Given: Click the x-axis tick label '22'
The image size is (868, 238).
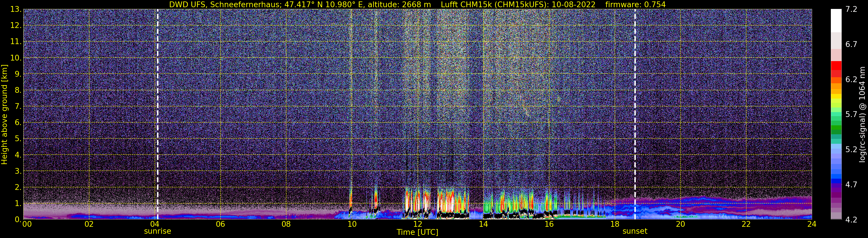Looking at the screenshot, I should 746,224.
